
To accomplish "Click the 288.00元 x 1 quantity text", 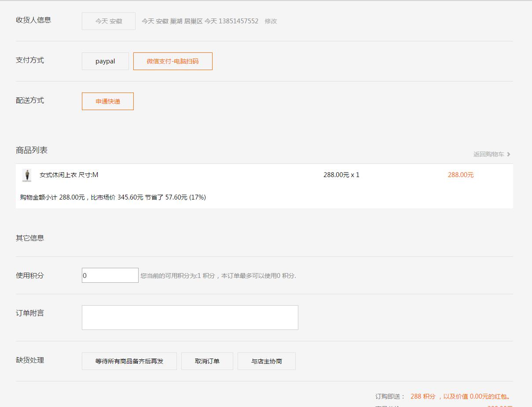I will pyautogui.click(x=341, y=175).
